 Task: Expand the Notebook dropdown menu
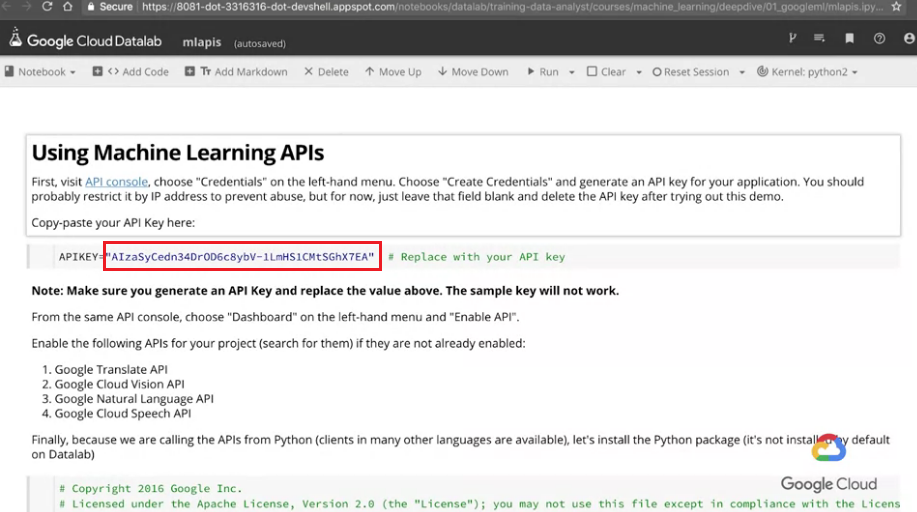pos(40,71)
